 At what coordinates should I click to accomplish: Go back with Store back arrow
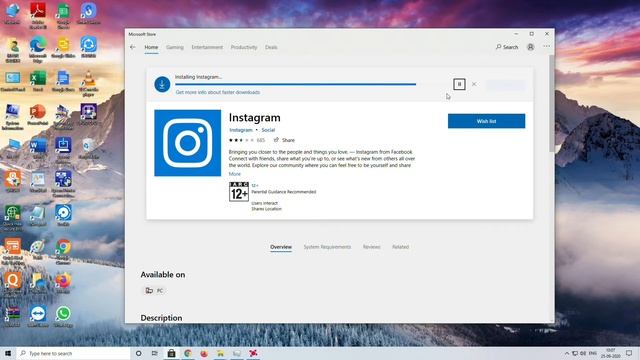133,47
